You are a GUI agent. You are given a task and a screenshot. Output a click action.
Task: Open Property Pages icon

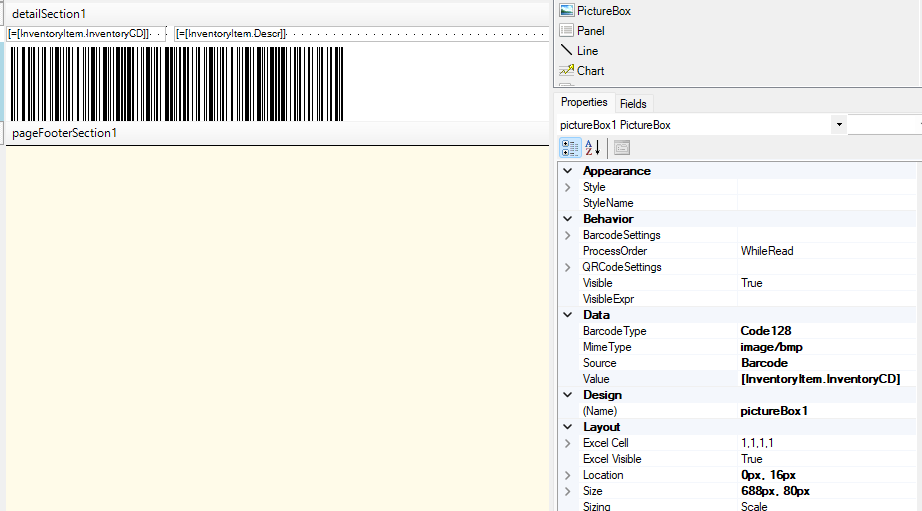pyautogui.click(x=622, y=148)
